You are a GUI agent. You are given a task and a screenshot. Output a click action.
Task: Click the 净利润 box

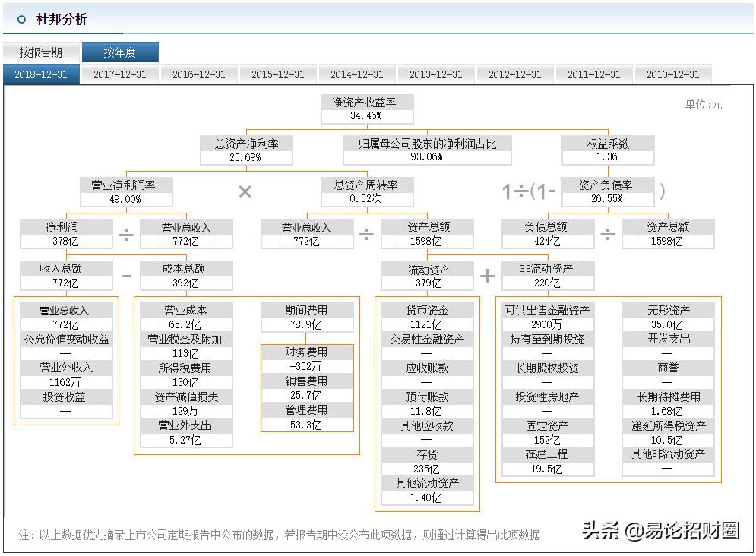click(x=66, y=234)
